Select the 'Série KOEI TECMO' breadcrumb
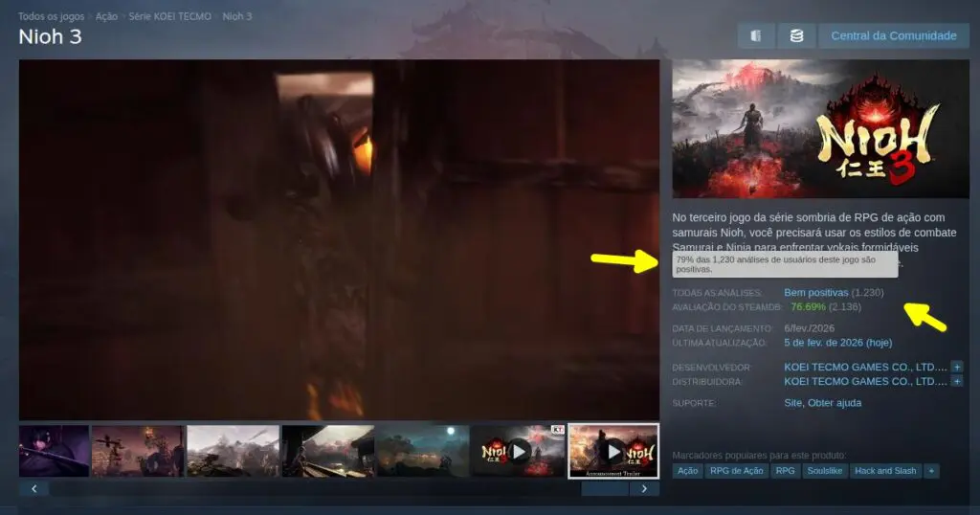 point(169,17)
